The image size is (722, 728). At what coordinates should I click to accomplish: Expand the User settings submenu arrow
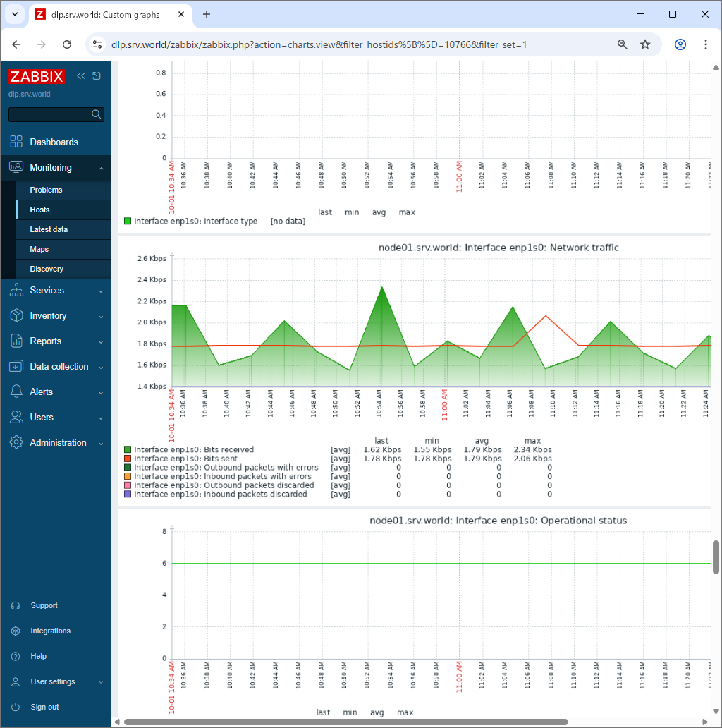(x=101, y=682)
